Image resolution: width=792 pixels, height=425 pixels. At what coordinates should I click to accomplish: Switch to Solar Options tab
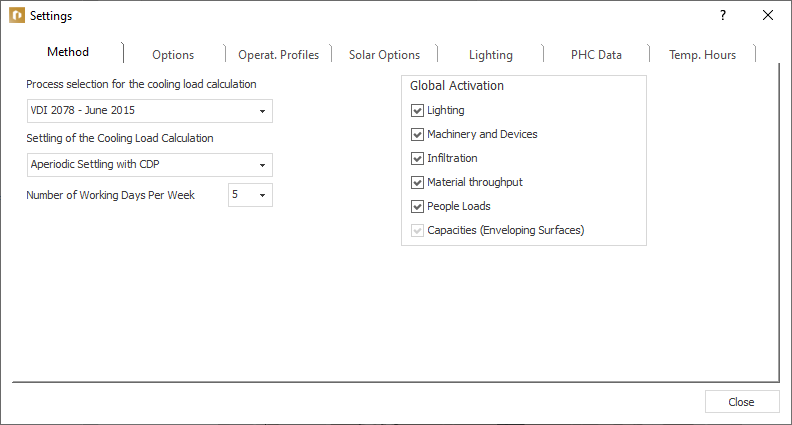384,55
